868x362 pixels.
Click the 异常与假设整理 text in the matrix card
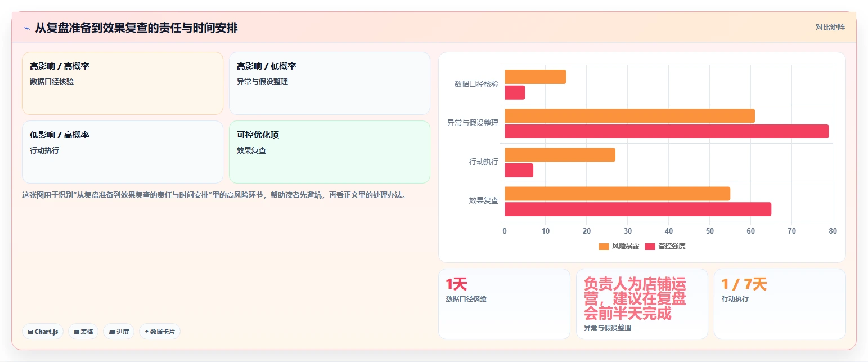[263, 82]
